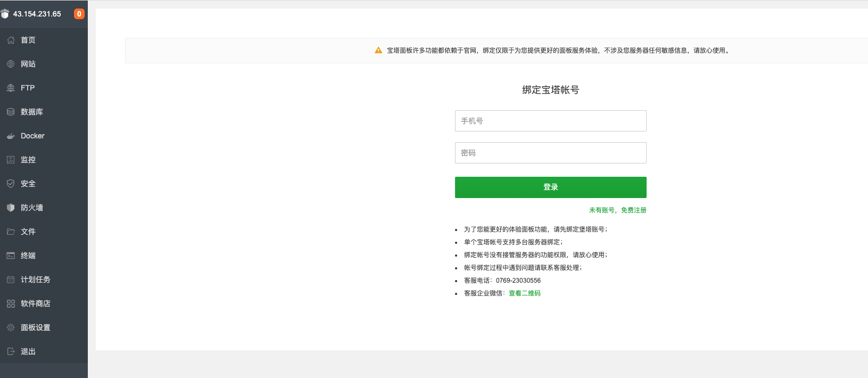Open the 数据库 menu item

pyautogui.click(x=44, y=112)
